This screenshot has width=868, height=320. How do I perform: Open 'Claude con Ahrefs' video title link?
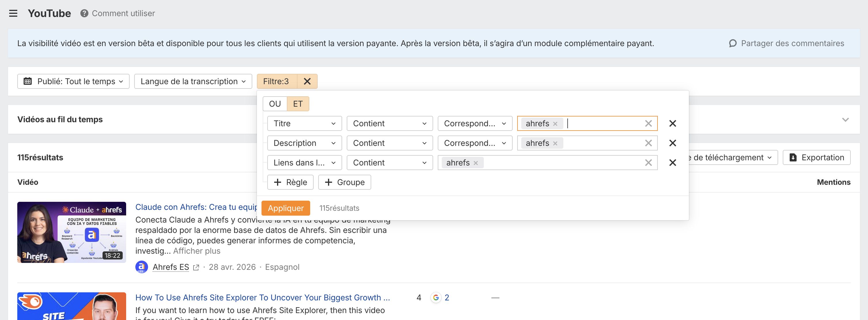196,207
